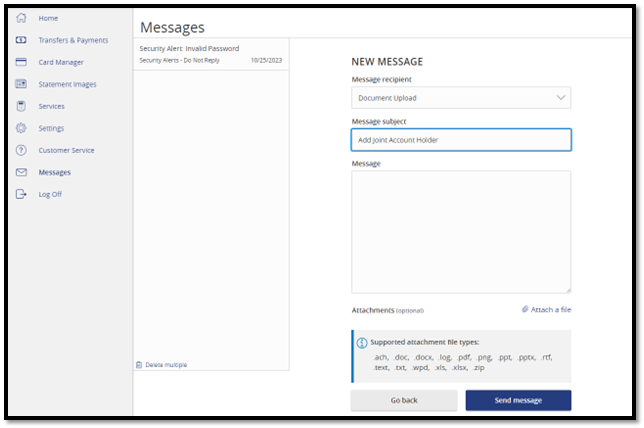Click the Card Manager card icon

(20, 62)
